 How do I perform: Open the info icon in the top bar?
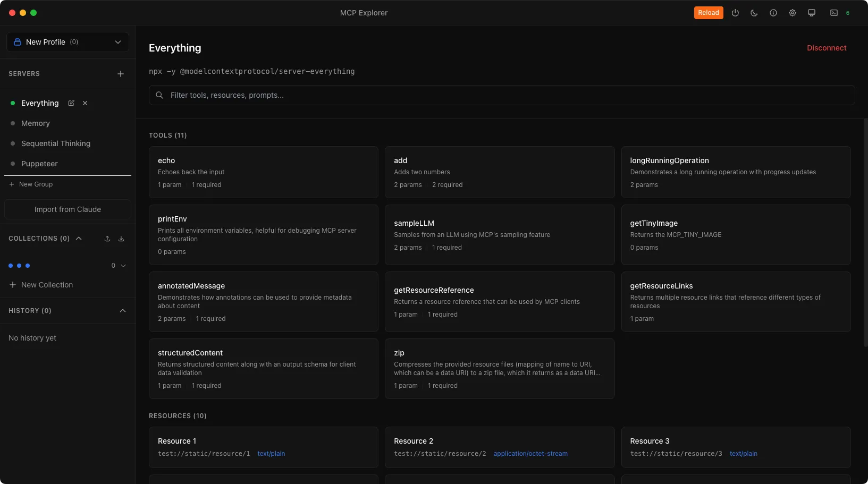773,13
